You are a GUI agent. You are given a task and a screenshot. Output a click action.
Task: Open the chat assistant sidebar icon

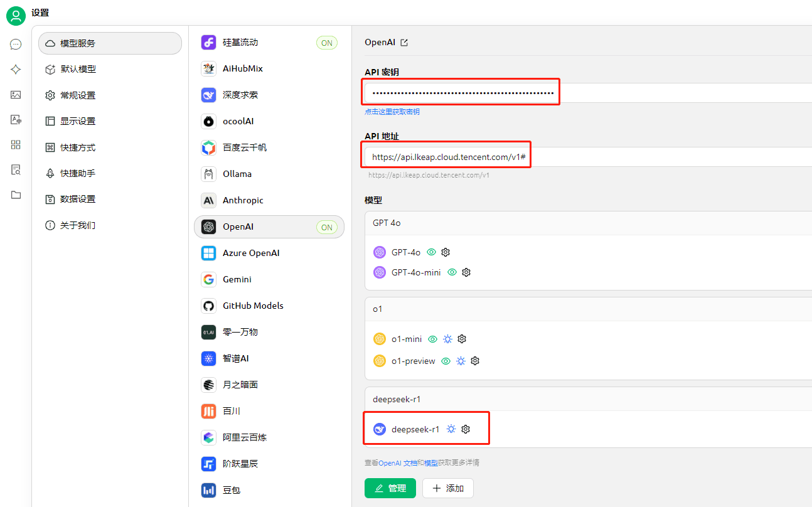pyautogui.click(x=16, y=45)
